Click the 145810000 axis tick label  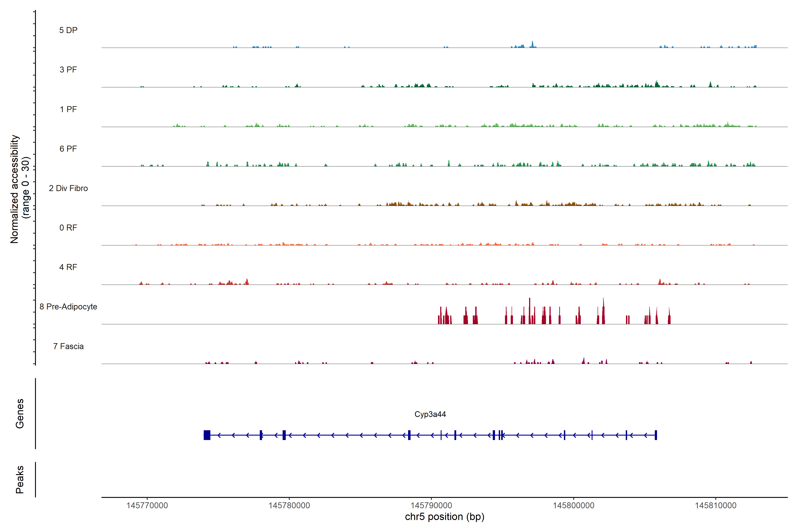[x=716, y=505]
